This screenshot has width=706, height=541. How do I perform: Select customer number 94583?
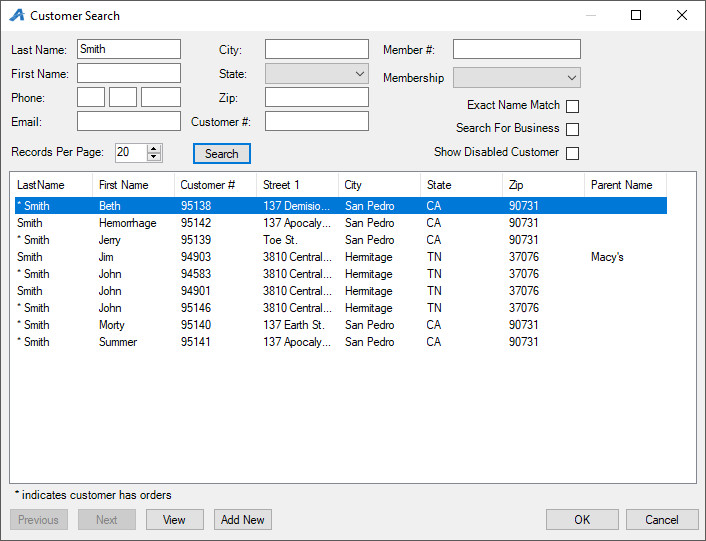pos(341,274)
